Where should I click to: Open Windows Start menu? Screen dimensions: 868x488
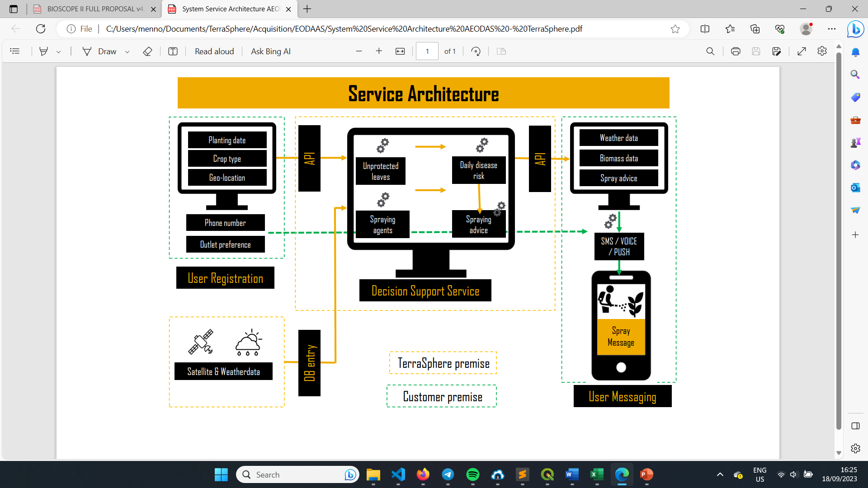point(221,474)
